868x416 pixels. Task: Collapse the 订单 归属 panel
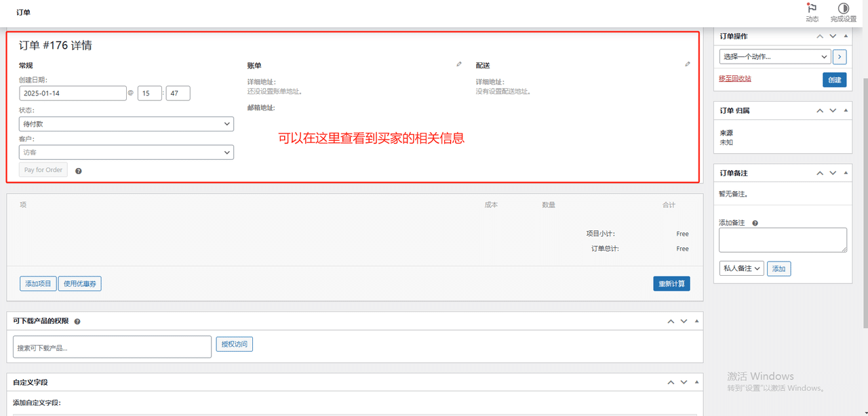pos(846,110)
